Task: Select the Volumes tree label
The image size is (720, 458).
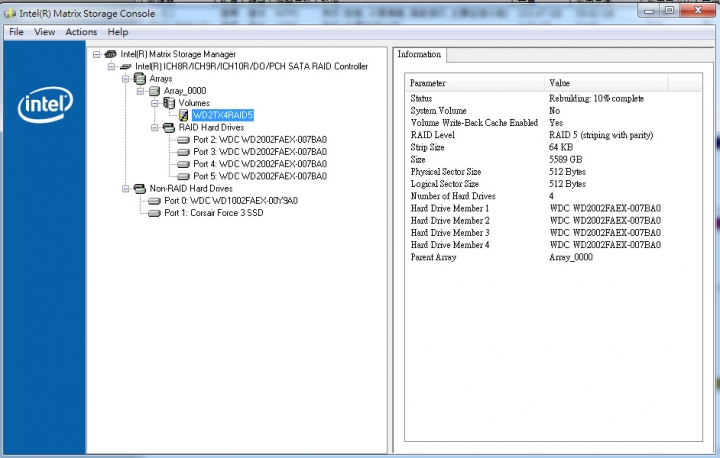Action: click(194, 103)
